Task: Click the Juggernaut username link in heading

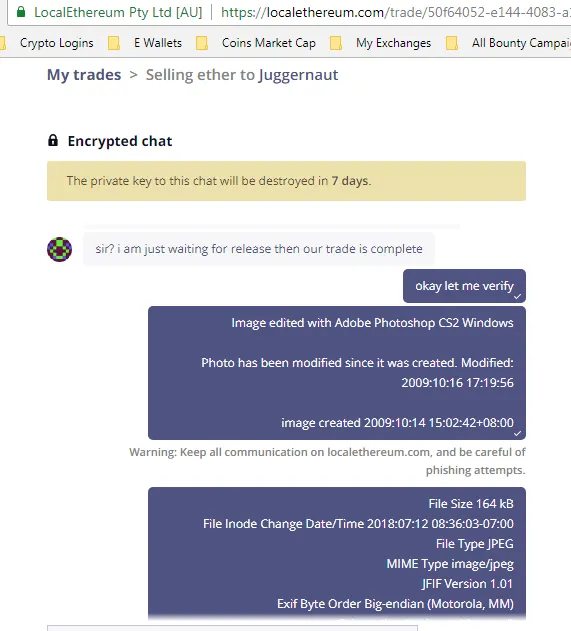Action: [298, 75]
